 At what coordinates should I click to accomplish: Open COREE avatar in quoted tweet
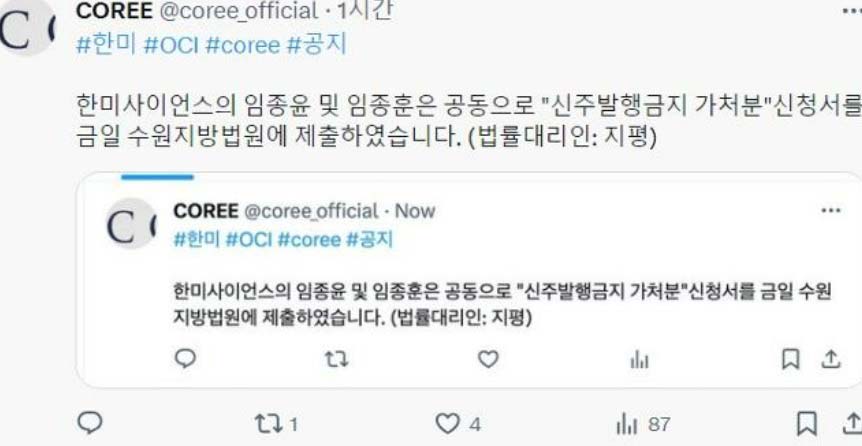(131, 224)
